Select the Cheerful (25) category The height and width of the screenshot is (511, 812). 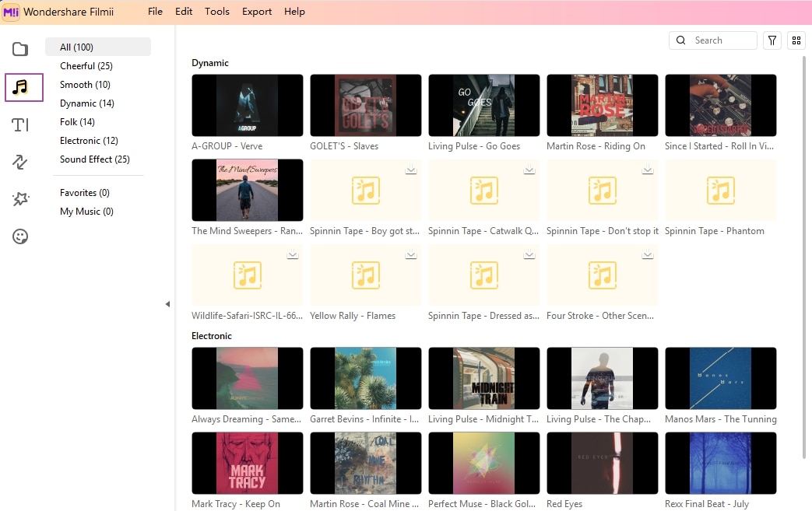point(86,65)
